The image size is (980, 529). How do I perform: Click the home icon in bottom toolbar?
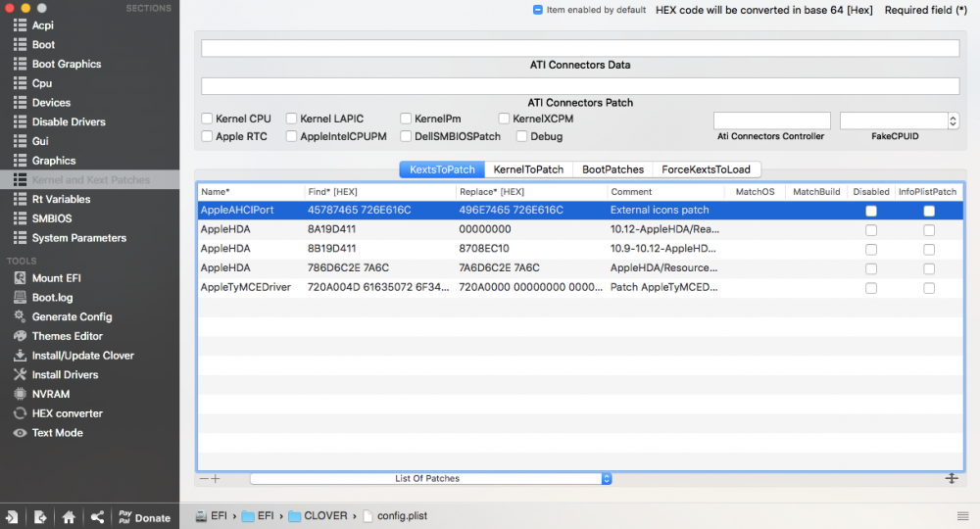pyautogui.click(x=69, y=517)
